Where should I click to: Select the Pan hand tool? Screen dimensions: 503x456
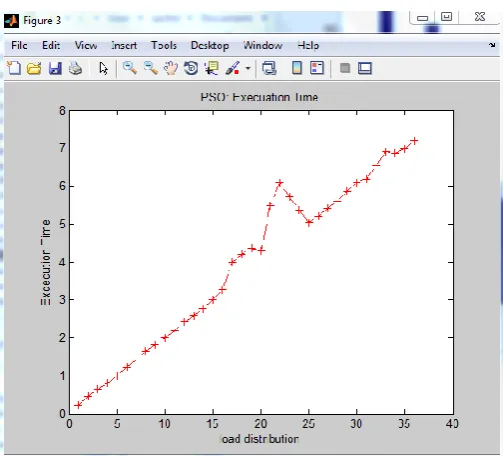(x=171, y=68)
